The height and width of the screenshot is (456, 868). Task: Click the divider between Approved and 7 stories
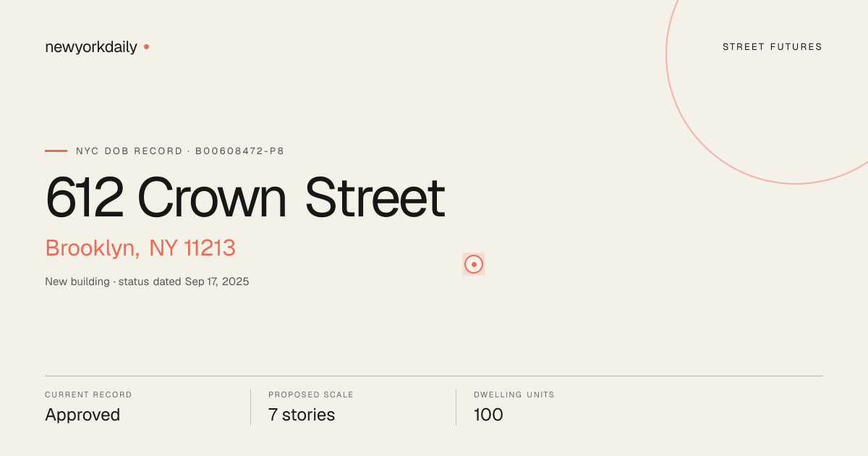coord(250,408)
